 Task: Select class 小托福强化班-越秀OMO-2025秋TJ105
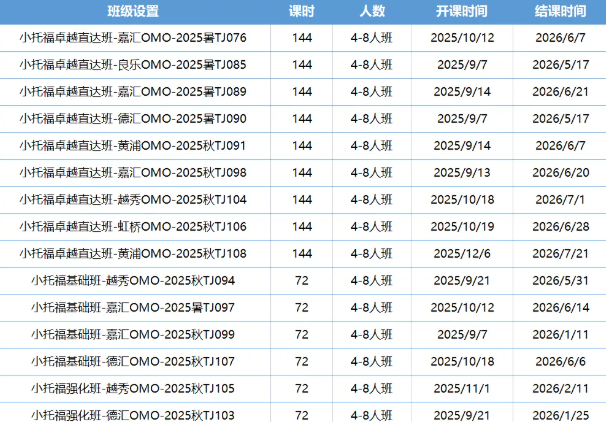point(133,388)
